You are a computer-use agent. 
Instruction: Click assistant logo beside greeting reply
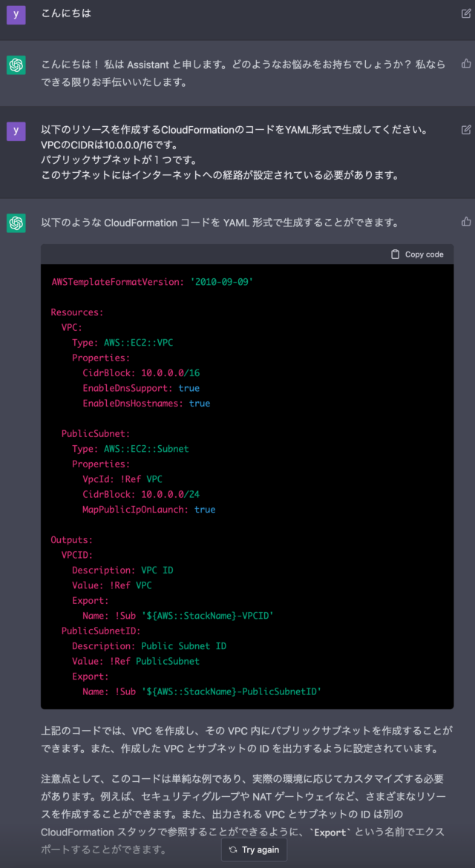tap(16, 65)
